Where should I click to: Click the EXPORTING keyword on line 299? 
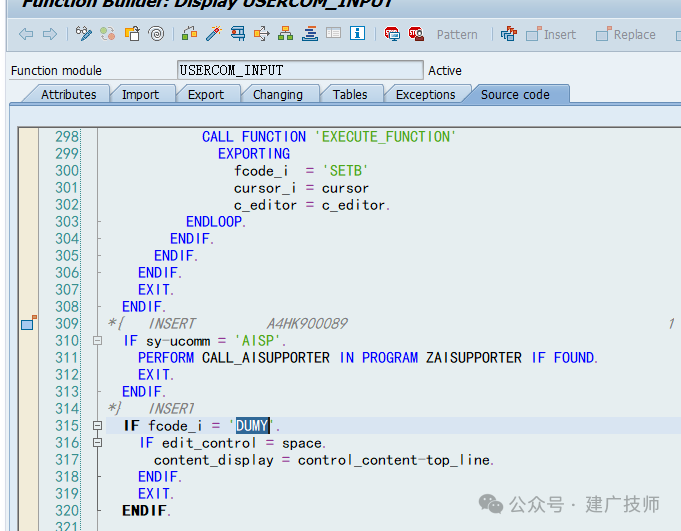coord(254,154)
